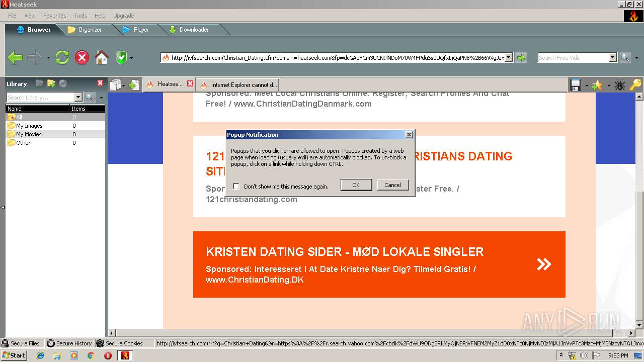
Task: Go to the home page icon
Action: pos(102,57)
